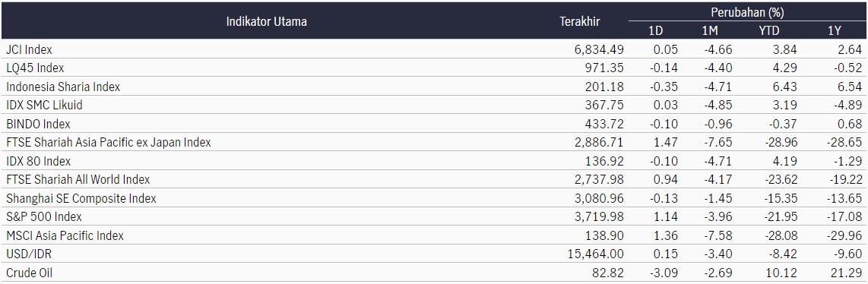Click the 1M change column header
The width and height of the screenshot is (868, 284).
(710, 31)
